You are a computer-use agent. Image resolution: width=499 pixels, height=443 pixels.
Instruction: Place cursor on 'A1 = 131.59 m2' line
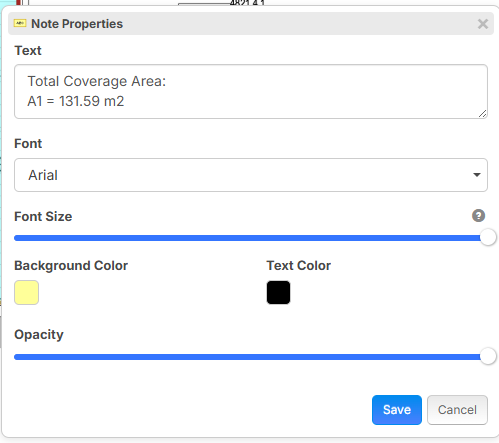point(76,101)
